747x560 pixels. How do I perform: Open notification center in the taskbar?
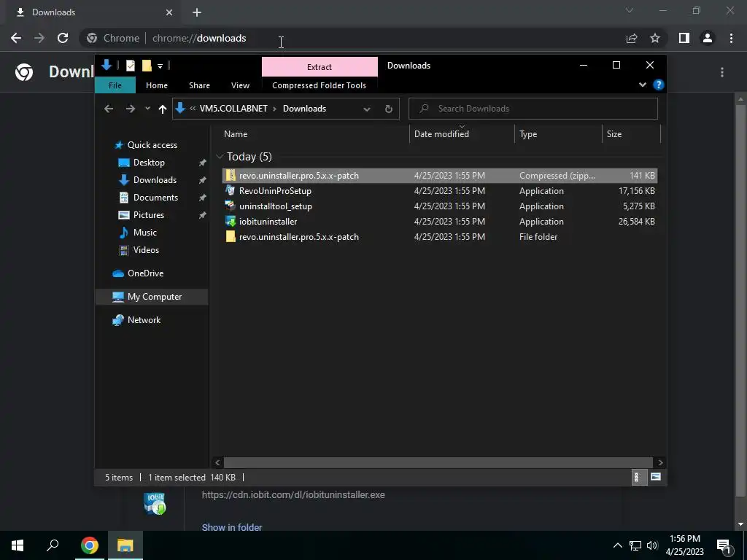[x=724, y=545]
